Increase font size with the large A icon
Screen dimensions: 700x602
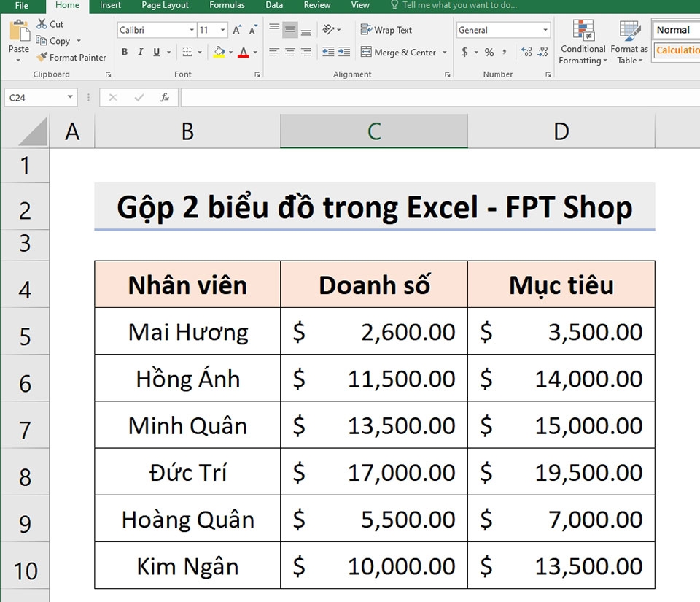[x=237, y=30]
